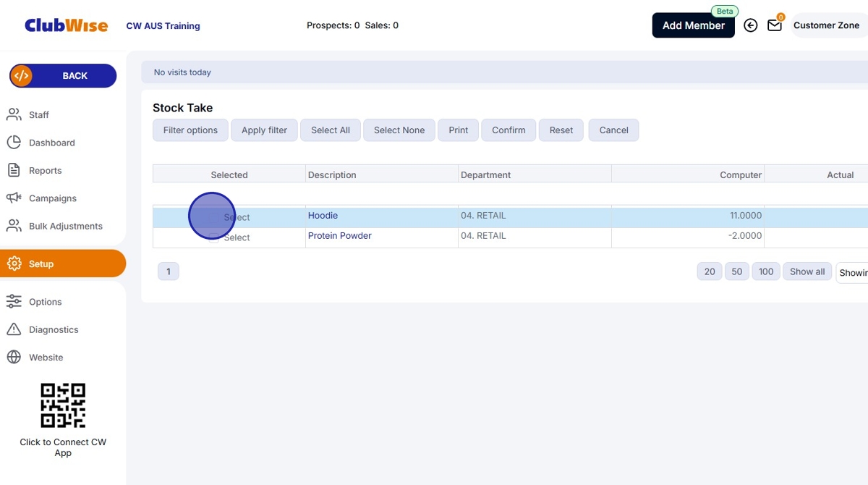Open the Protein Powder item link
868x485 pixels.
[340, 236]
